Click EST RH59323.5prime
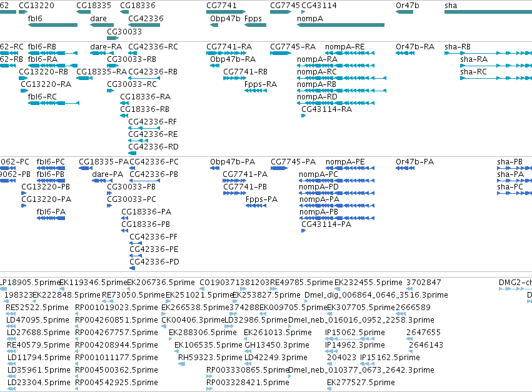Image resolution: width=532 pixels, height=392 pixels. coord(210,358)
